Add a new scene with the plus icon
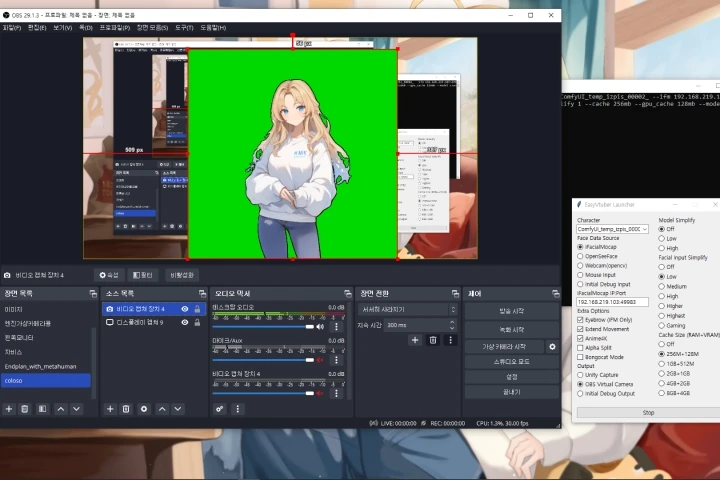 9,409
